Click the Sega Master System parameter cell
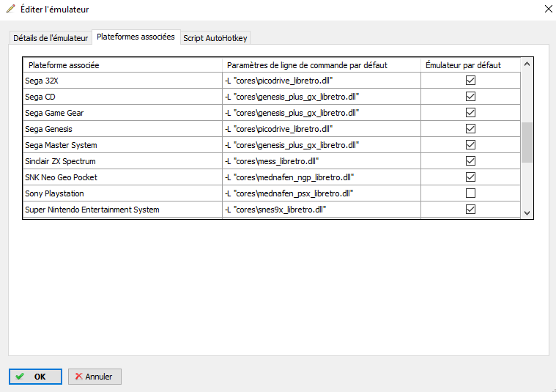Viewport: 556px width, 392px height. pos(322,145)
